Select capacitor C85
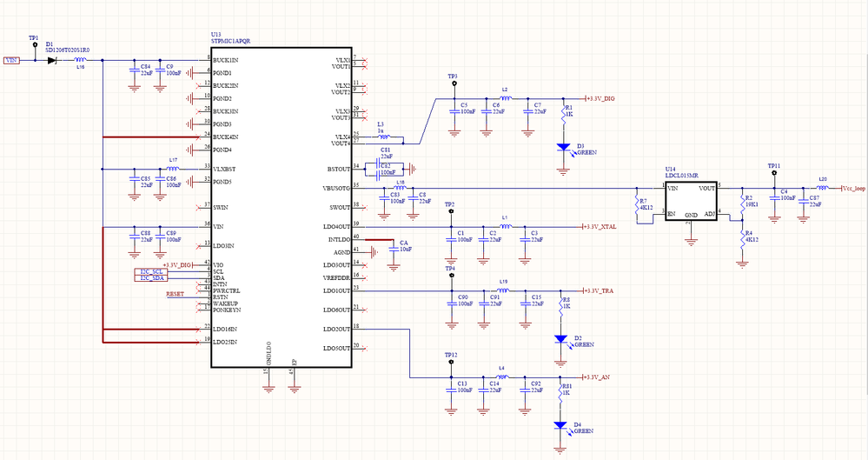The width and height of the screenshot is (868, 460). [134, 179]
